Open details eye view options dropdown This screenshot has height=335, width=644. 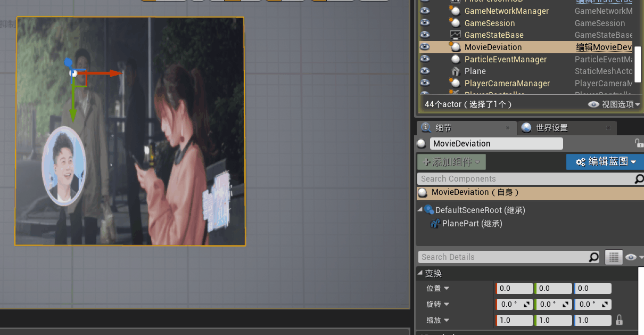click(633, 257)
